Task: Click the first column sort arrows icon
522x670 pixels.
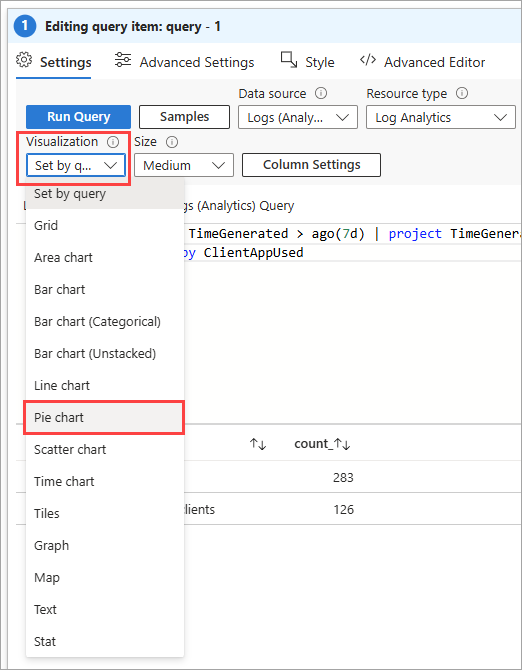Action: coord(258,444)
